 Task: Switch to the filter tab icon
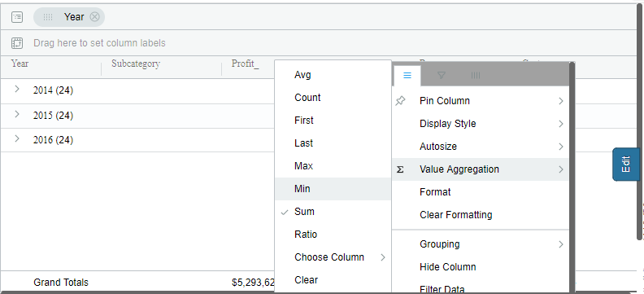[x=442, y=75]
